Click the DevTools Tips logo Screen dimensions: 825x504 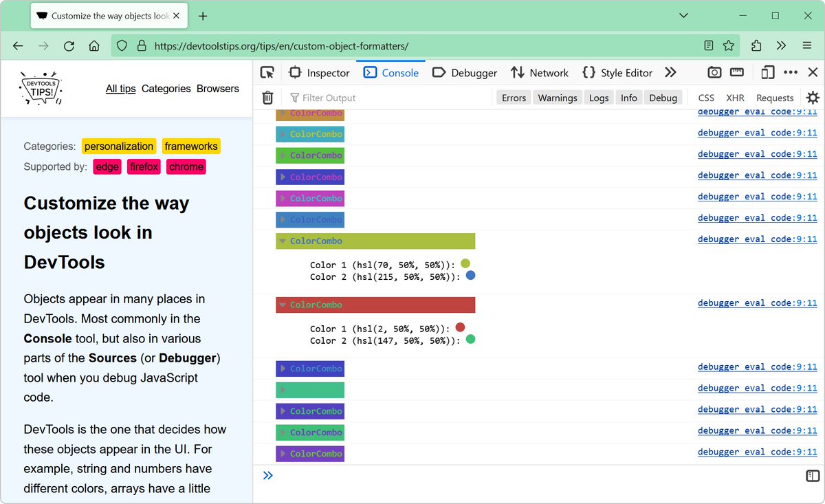41,89
